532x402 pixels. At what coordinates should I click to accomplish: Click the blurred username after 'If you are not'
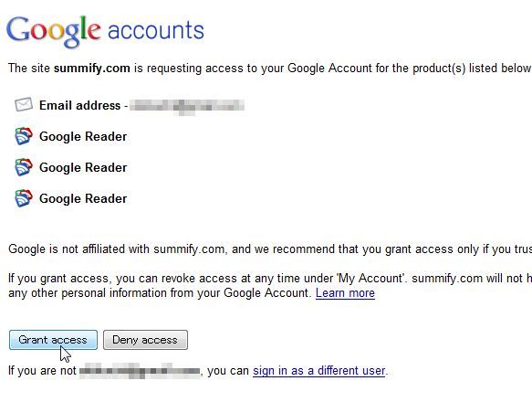[140, 370]
